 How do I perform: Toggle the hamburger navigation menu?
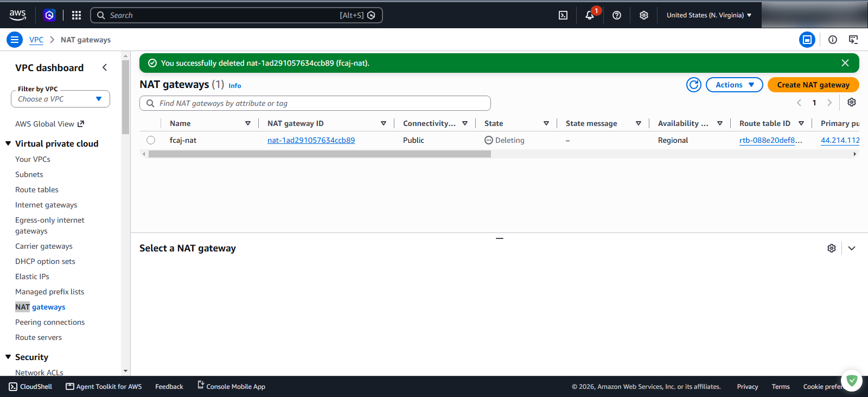coord(15,40)
